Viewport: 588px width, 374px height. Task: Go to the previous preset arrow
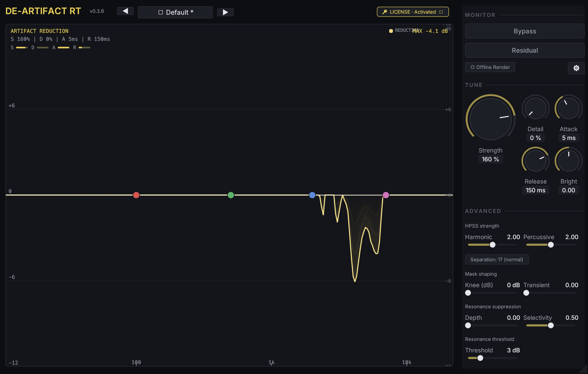tap(125, 11)
